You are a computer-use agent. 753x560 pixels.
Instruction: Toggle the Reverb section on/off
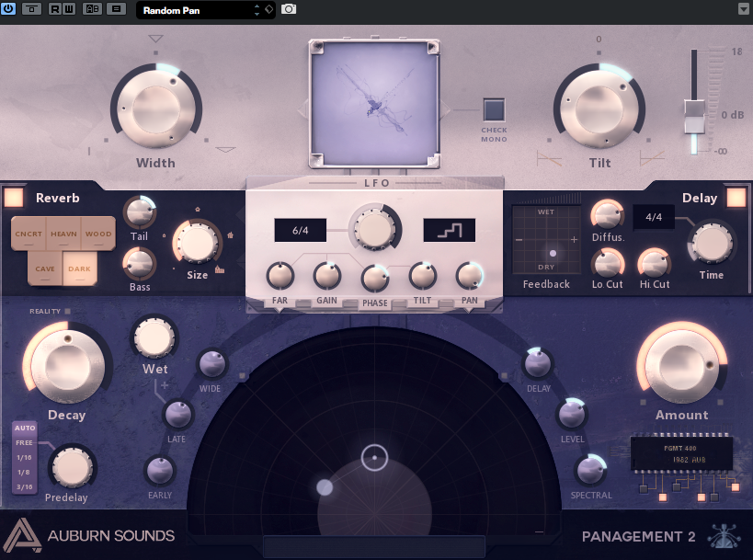tap(15, 198)
